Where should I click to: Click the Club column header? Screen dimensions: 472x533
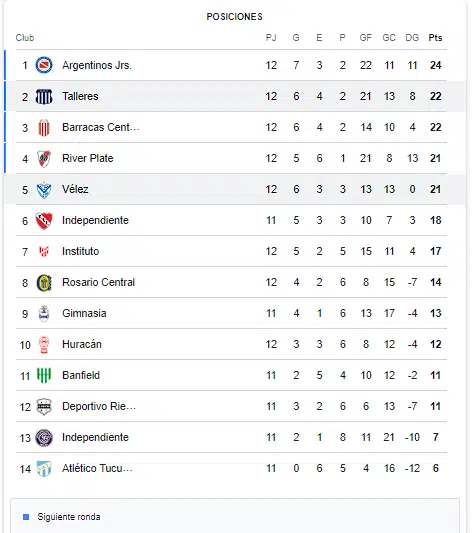[x=25, y=37]
